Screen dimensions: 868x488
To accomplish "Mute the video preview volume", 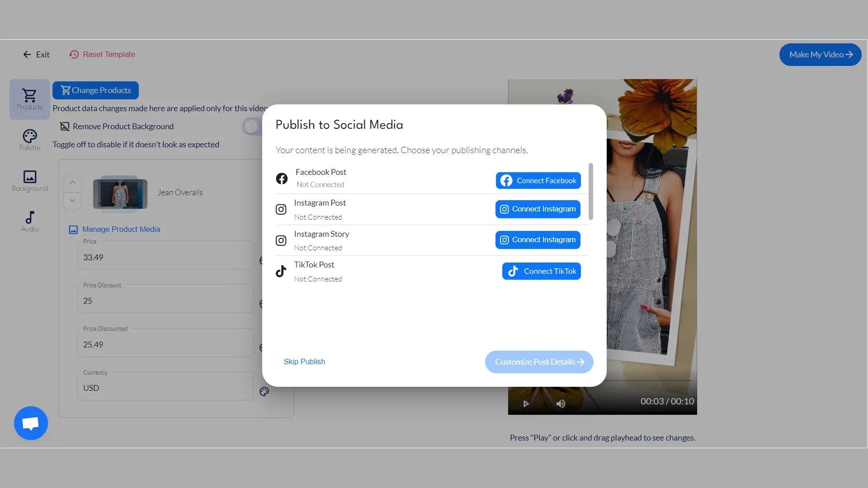I will click(561, 404).
